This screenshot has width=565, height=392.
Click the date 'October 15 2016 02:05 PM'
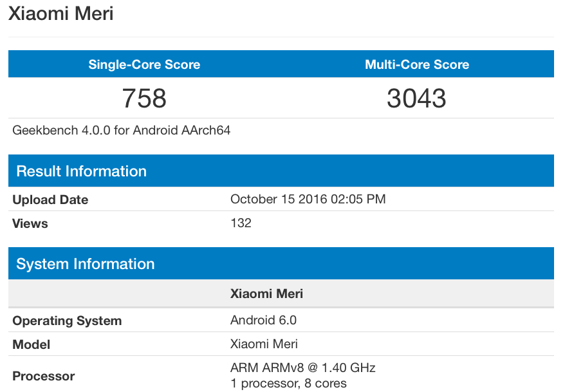[x=308, y=199]
